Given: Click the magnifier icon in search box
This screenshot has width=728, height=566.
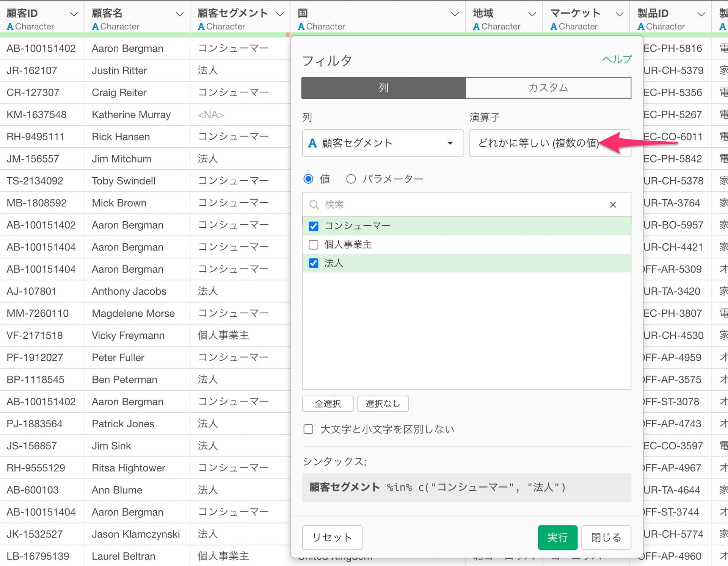Looking at the screenshot, I should tap(314, 205).
